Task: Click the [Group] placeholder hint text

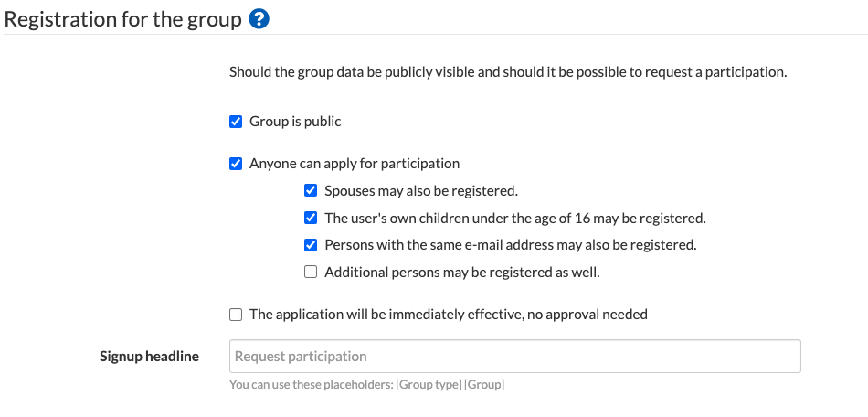Action: click(x=484, y=385)
